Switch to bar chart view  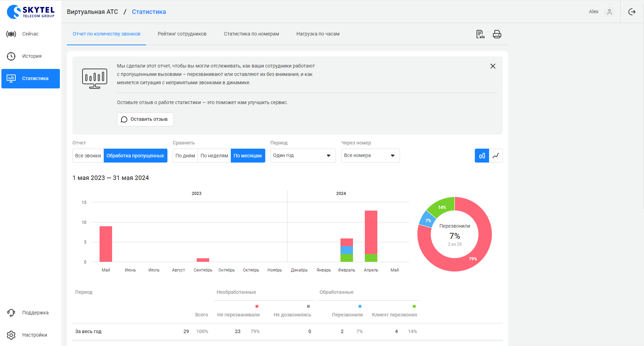482,156
